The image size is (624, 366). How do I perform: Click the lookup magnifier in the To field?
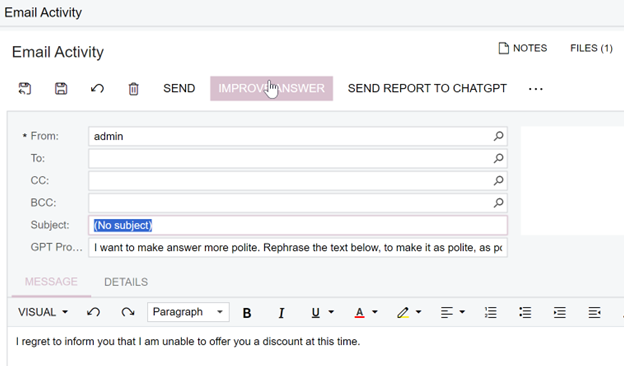[498, 158]
